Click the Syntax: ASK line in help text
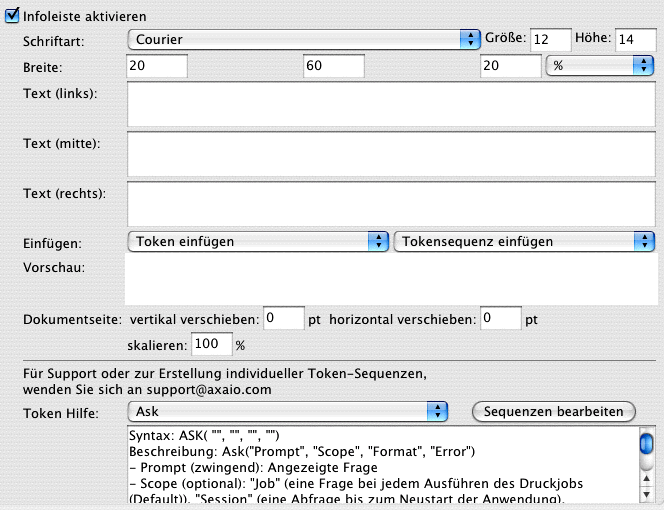Screen dimensions: 664x510 point(204,435)
